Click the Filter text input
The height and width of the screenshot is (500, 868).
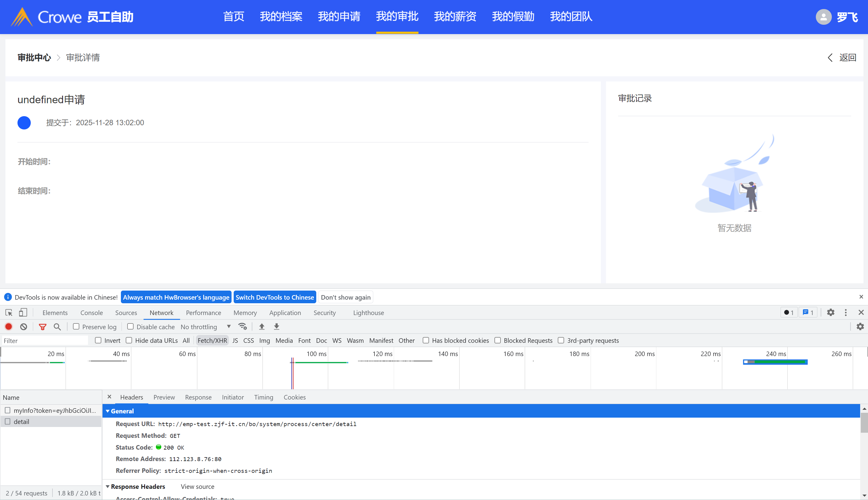tap(45, 341)
